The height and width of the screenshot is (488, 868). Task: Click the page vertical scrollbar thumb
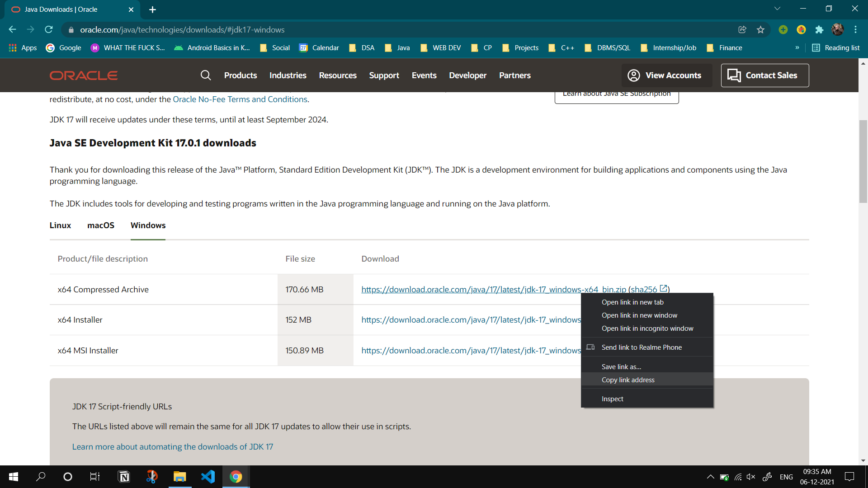point(863,161)
